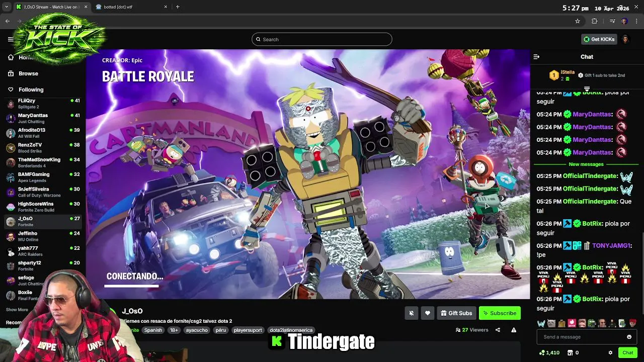Open HighScoreWins channel in sidebar
Image resolution: width=644 pixels, height=362 pixels.
[43, 207]
